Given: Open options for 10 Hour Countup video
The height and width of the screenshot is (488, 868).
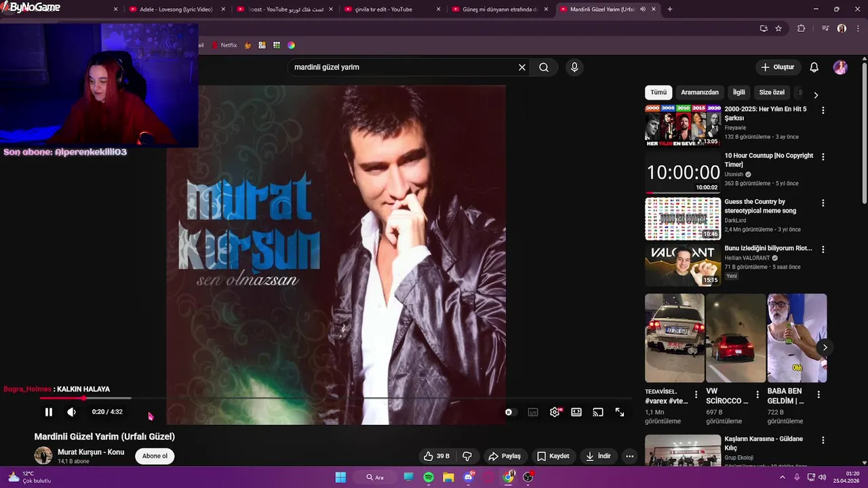Looking at the screenshot, I should click(x=823, y=157).
